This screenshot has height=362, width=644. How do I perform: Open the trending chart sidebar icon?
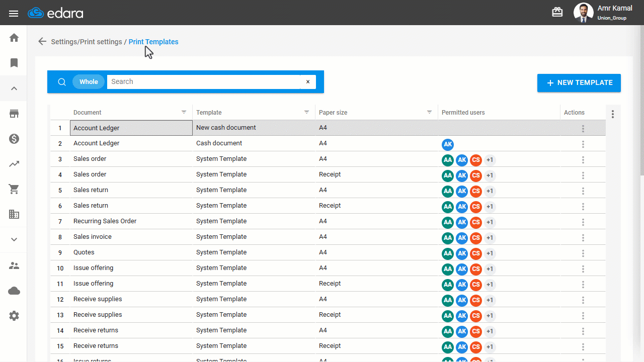coord(14,164)
